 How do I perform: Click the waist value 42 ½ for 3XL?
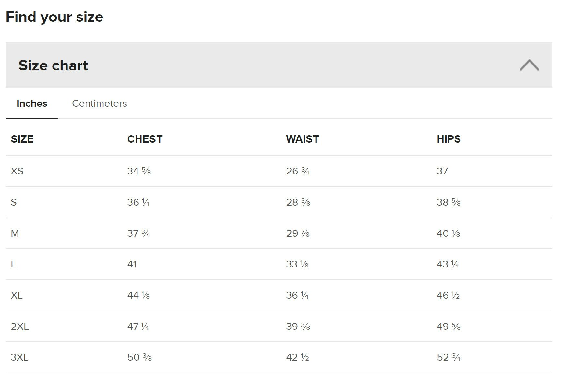297,357
